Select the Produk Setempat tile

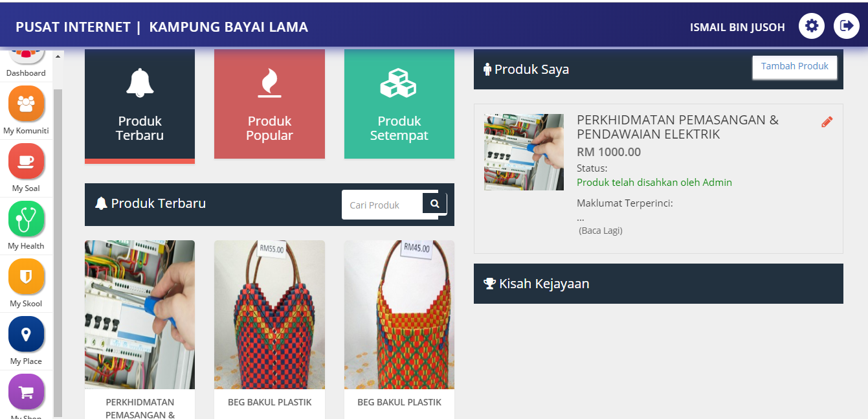point(399,104)
